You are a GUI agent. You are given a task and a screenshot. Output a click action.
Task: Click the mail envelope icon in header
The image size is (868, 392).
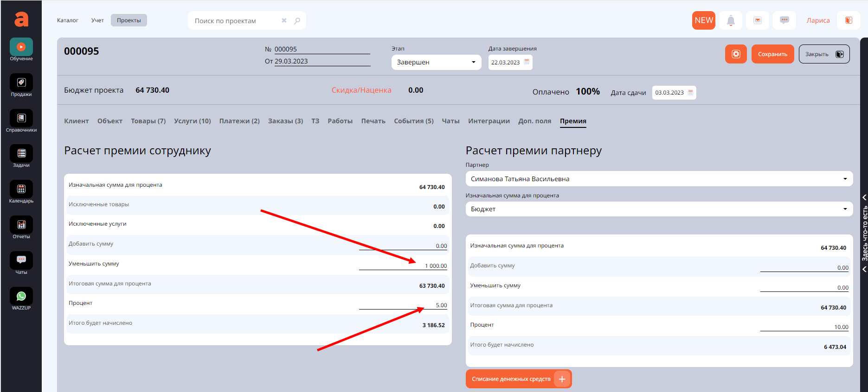pyautogui.click(x=758, y=20)
